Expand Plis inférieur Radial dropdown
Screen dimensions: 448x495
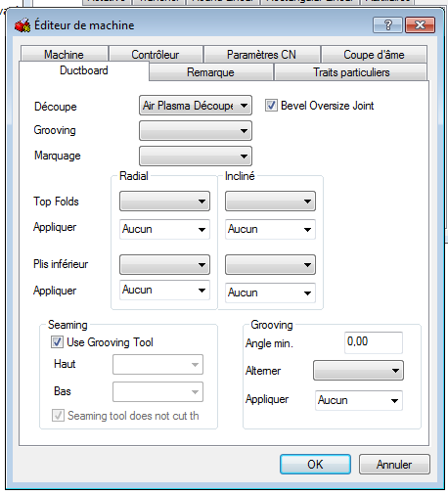click(x=164, y=264)
